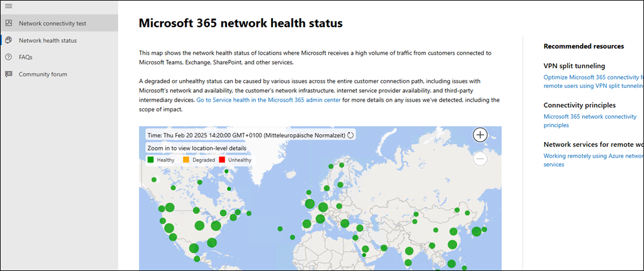The width and height of the screenshot is (644, 271).
Task: Open Community forum from the sidebar
Action: (x=58, y=74)
